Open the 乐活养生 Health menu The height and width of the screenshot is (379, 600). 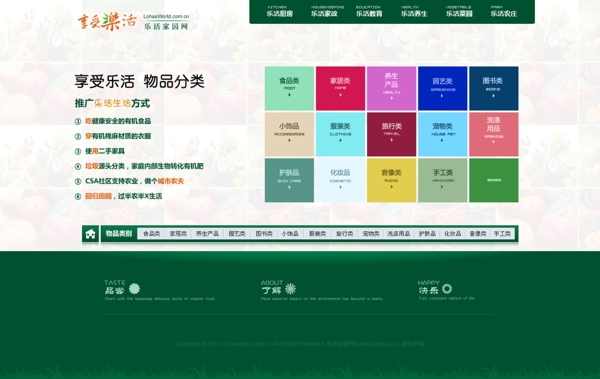(x=414, y=11)
